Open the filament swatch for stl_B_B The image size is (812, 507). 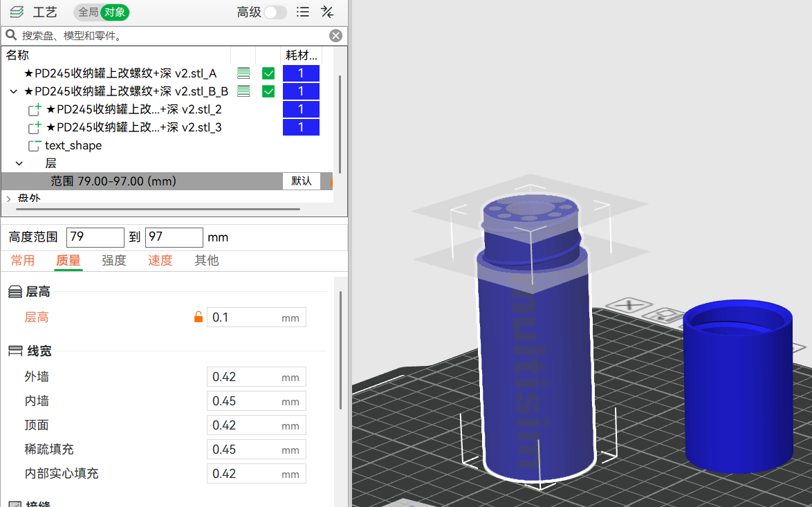(301, 92)
